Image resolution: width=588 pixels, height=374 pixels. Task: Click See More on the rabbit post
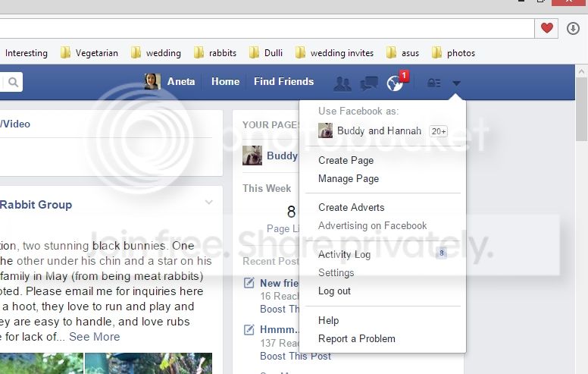[x=94, y=337]
